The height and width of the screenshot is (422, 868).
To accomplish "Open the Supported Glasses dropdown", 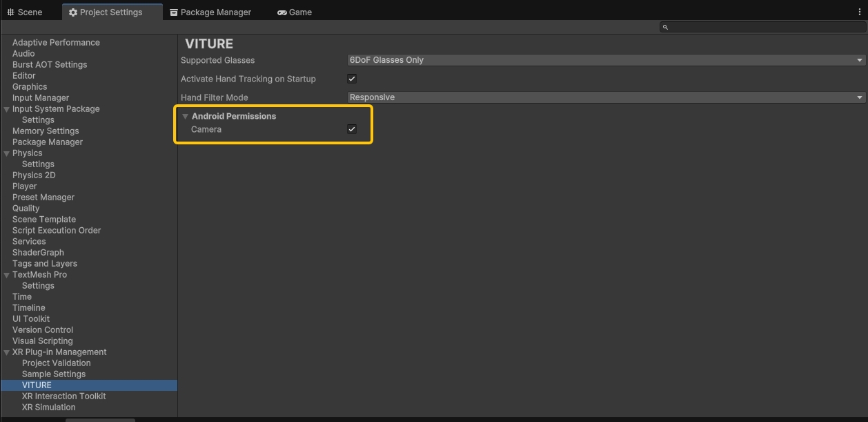I will pyautogui.click(x=606, y=60).
